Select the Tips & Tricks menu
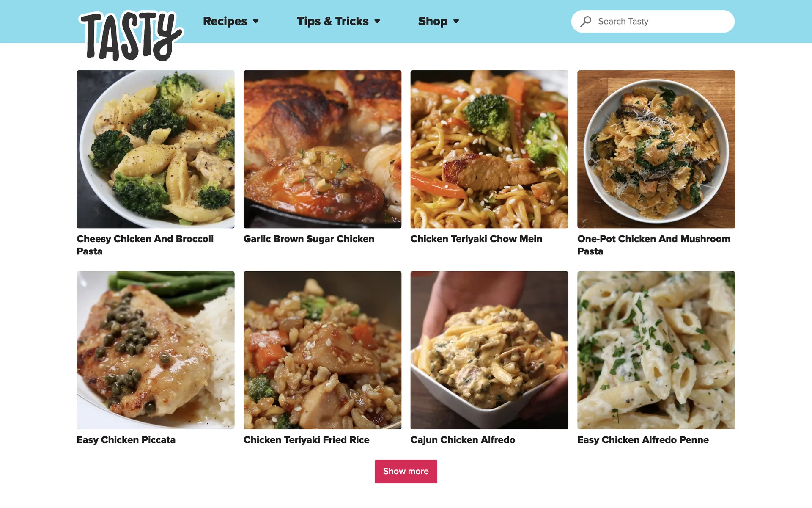 pyautogui.click(x=332, y=21)
